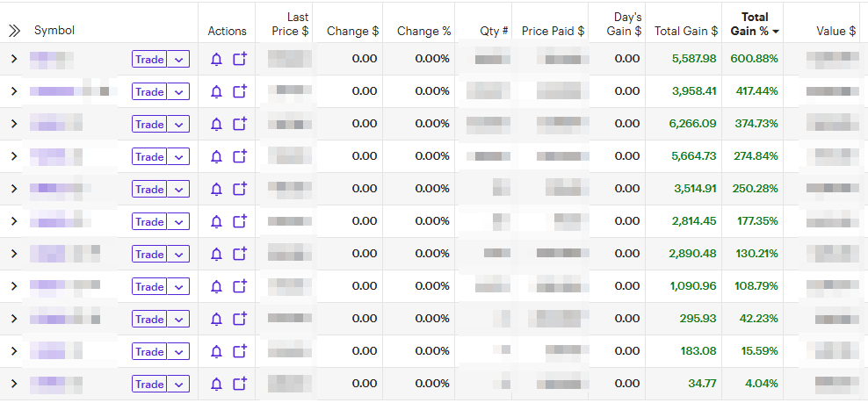Click the add-note icon in the 417.44% row
The height and width of the screenshot is (403, 868).
[x=240, y=92]
